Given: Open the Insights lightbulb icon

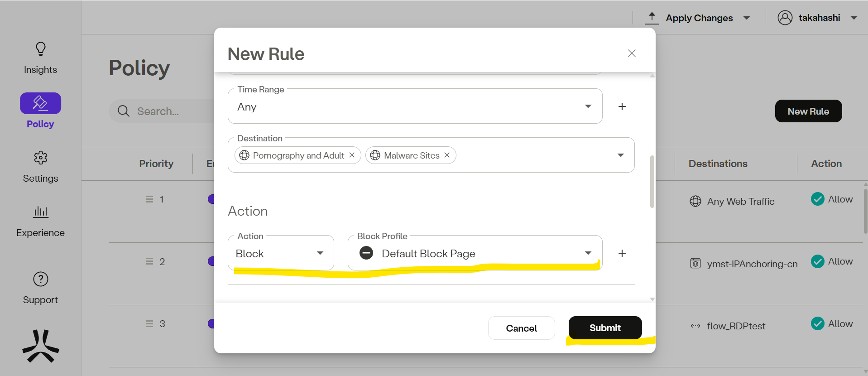Looking at the screenshot, I should coord(40,49).
